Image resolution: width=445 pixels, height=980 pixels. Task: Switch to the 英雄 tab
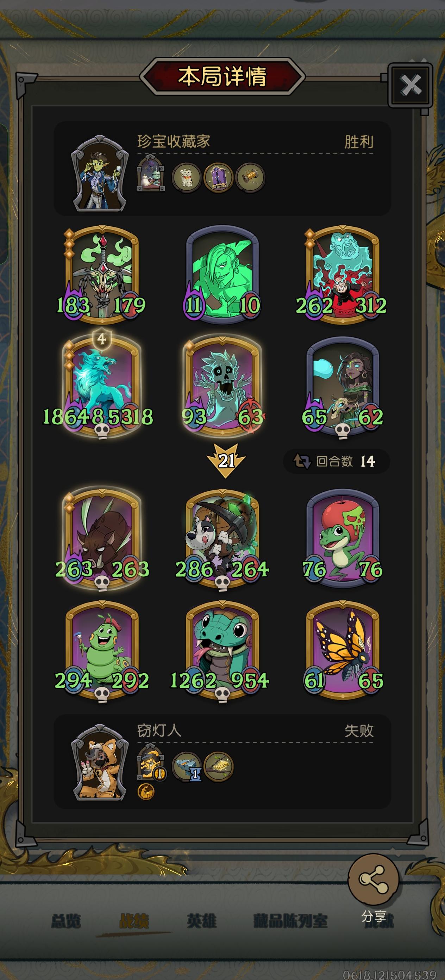[x=202, y=921]
